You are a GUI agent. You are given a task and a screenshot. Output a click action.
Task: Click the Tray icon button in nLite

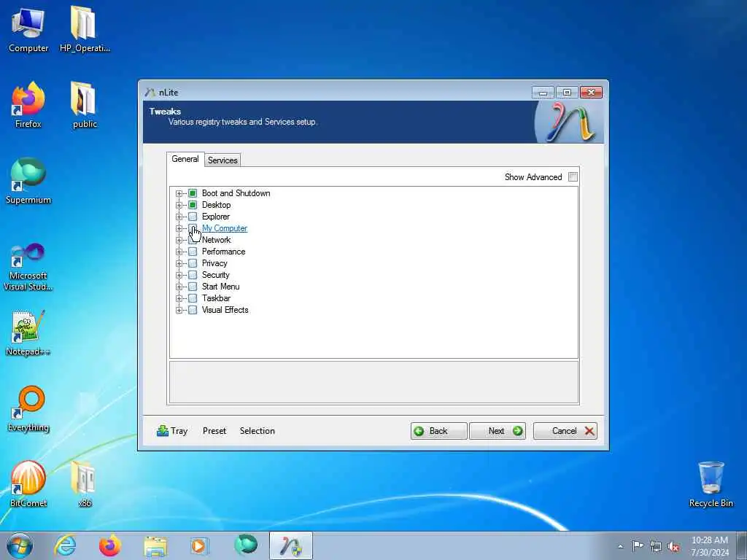tap(172, 431)
